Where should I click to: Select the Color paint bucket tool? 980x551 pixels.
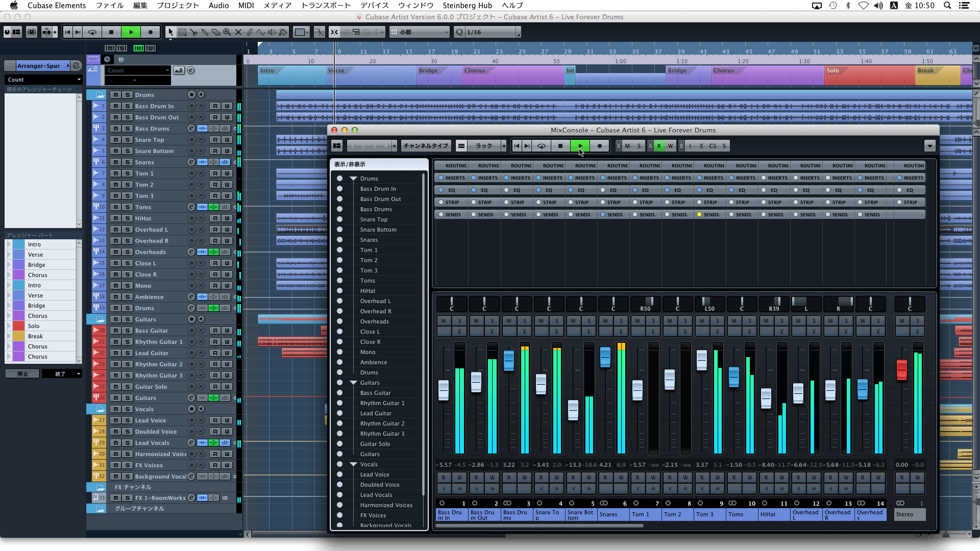coord(283,32)
